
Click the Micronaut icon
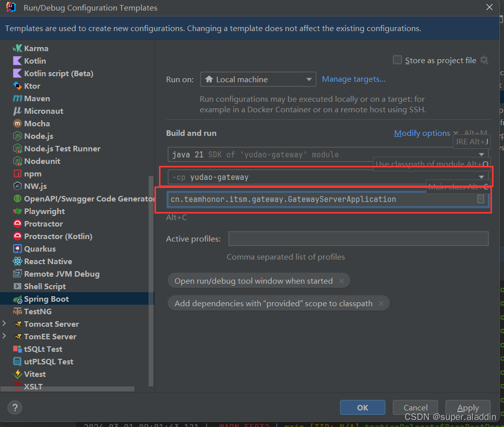[18, 111]
